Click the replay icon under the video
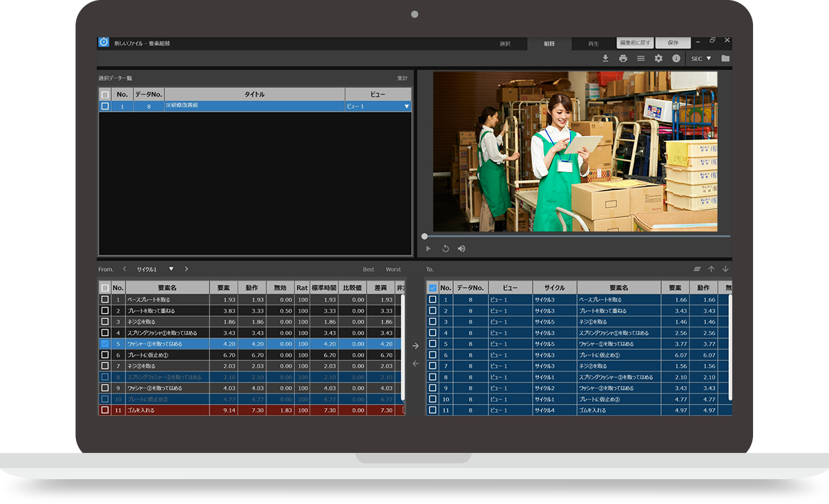Viewport: 829px width, 504px height. [x=446, y=249]
